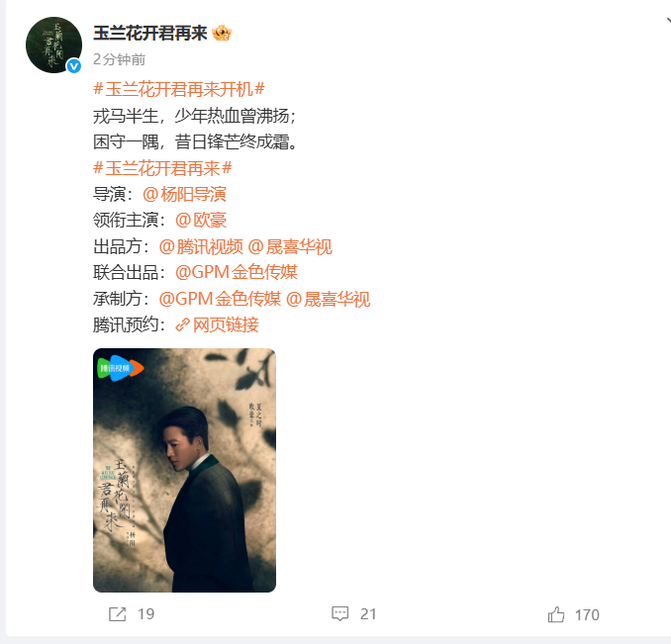Open the 玉兰花开君再来 profile avatar

pos(53,45)
